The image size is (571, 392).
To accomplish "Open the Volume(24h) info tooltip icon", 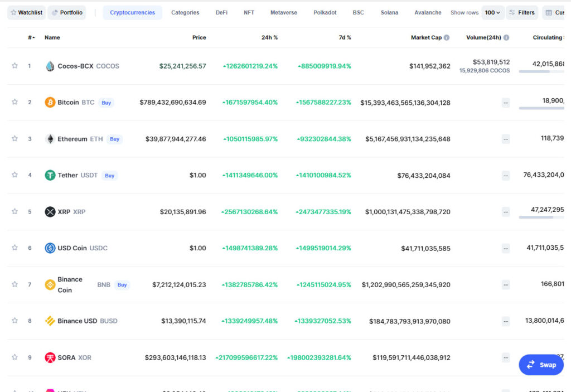I will click(506, 37).
